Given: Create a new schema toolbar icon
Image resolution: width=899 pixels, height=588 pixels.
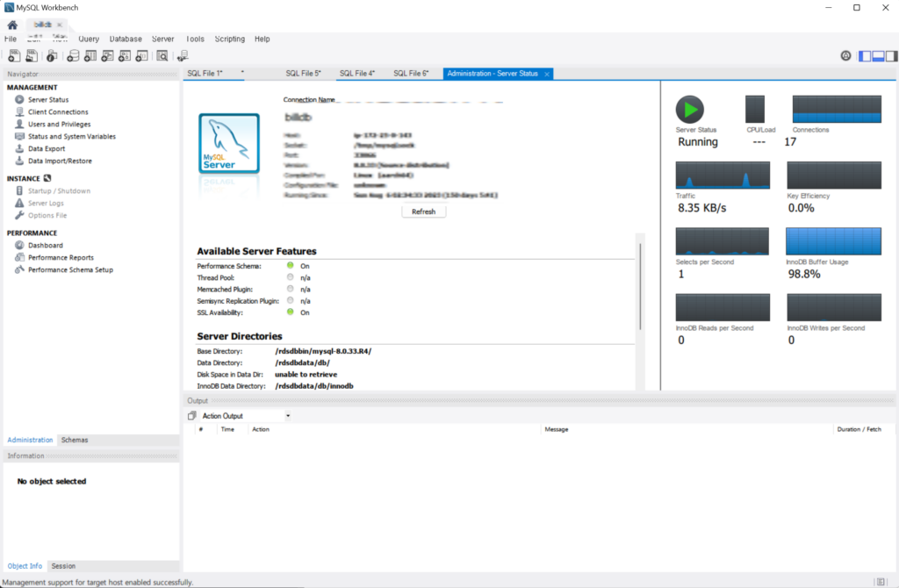Looking at the screenshot, I should (x=73, y=55).
